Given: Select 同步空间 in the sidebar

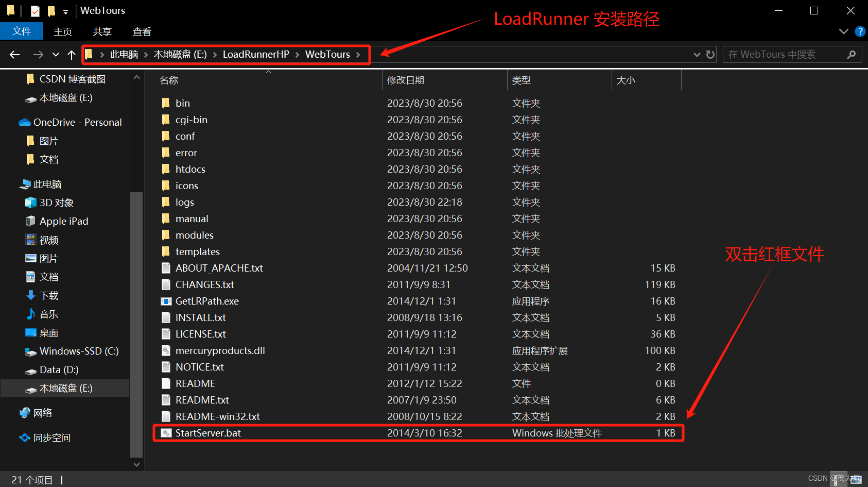Looking at the screenshot, I should [51, 438].
